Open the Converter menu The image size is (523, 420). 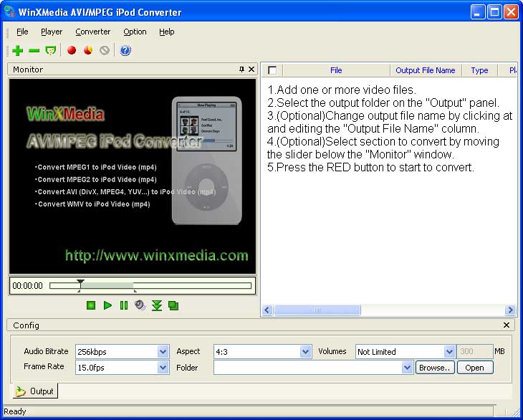pos(93,32)
